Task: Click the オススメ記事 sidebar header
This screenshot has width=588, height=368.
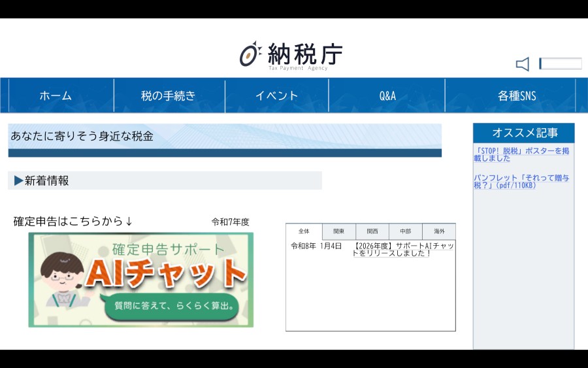Action: pyautogui.click(x=524, y=133)
